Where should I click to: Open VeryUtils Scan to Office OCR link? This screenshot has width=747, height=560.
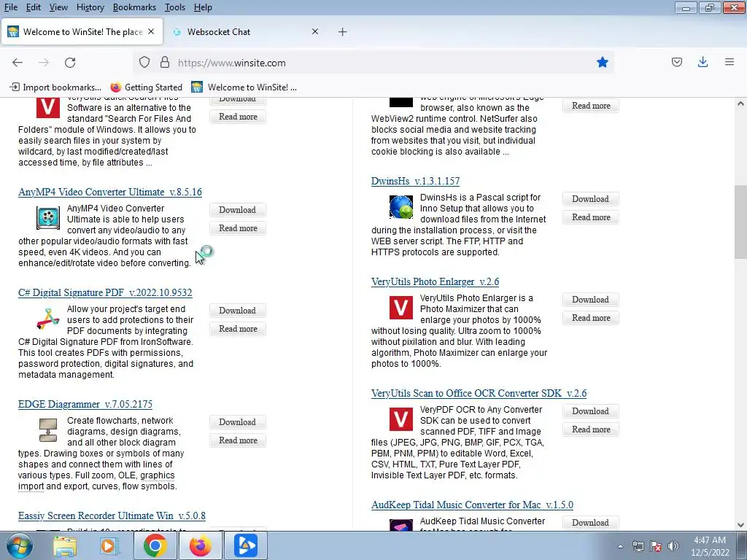[x=479, y=393]
